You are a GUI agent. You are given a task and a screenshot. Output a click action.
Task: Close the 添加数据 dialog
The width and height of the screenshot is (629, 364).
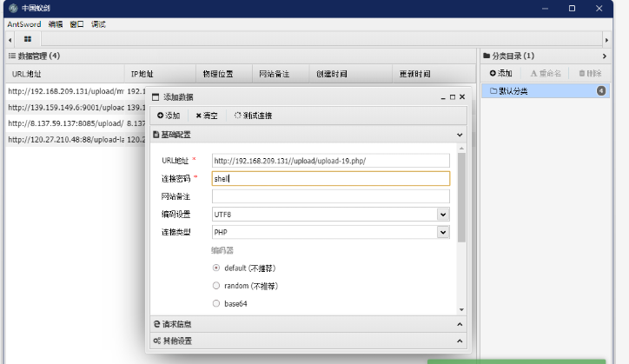[462, 97]
